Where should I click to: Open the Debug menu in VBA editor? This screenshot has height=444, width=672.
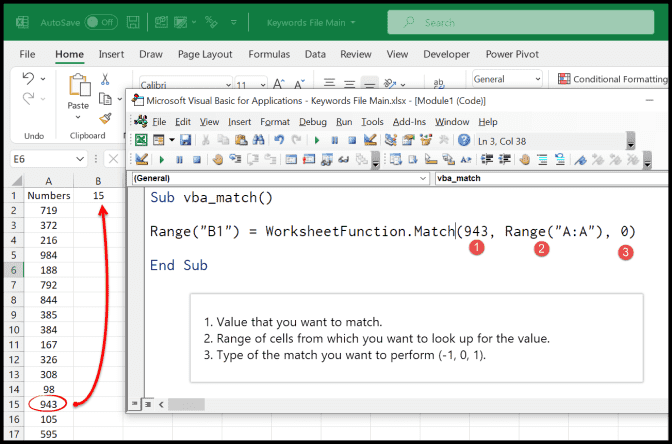coord(312,122)
